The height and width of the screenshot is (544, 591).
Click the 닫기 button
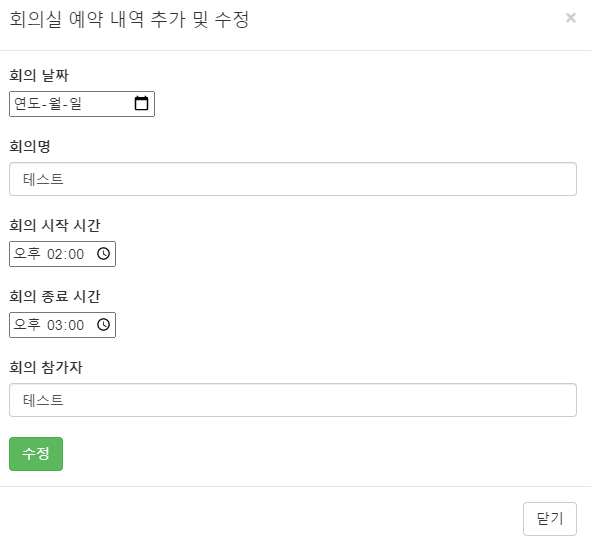coord(550,518)
